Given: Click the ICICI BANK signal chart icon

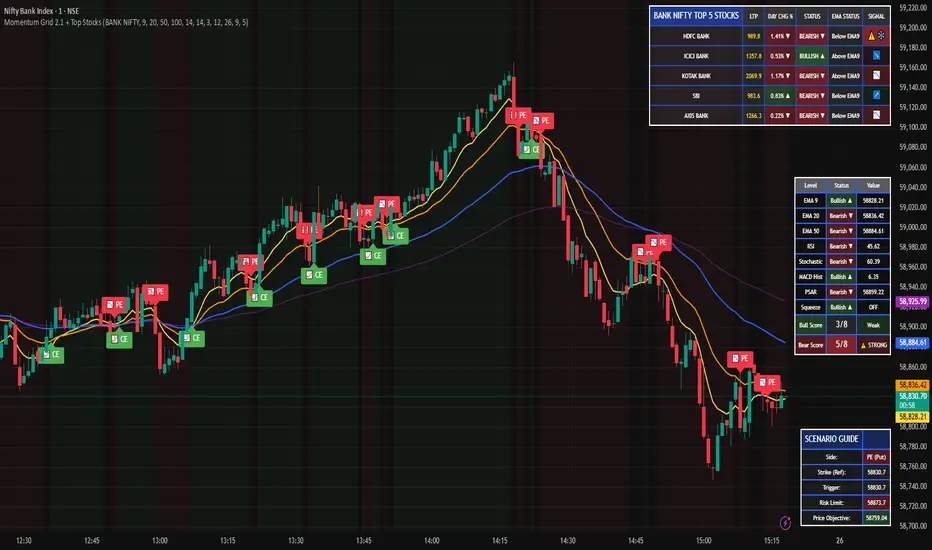Looking at the screenshot, I should click(876, 56).
